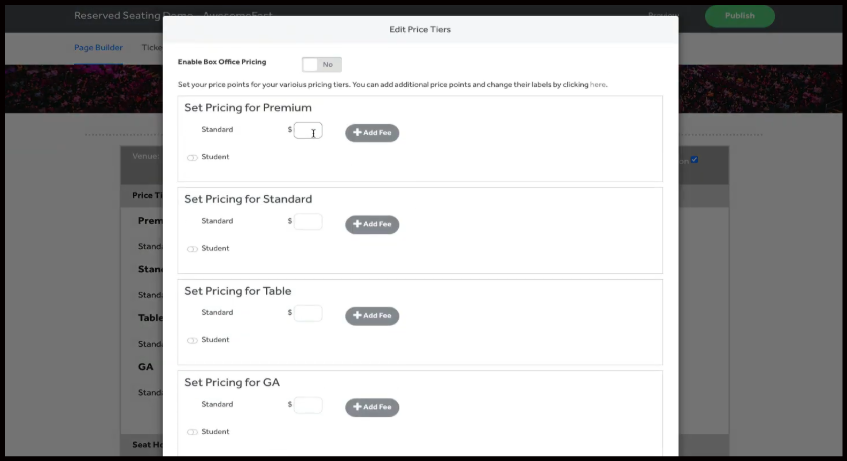Image resolution: width=847 pixels, height=461 pixels.
Task: Click the Edit Price Tiers dialog title
Action: (x=420, y=30)
